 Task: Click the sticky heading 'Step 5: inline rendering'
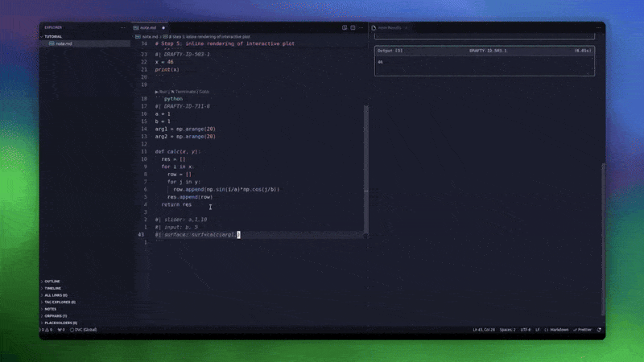225,43
